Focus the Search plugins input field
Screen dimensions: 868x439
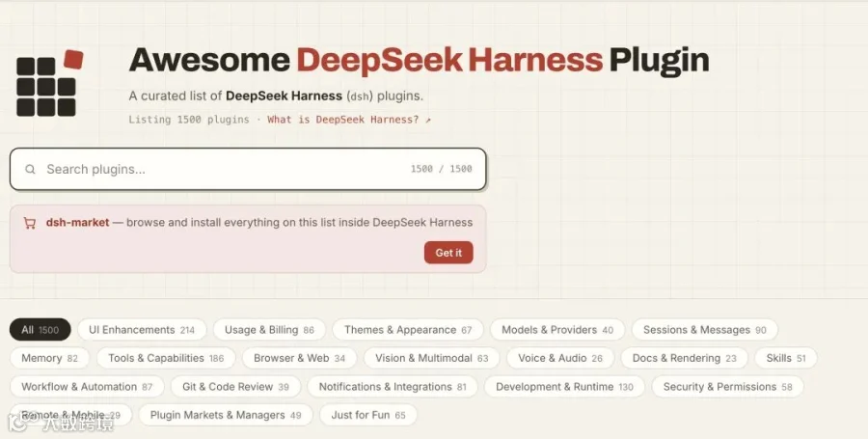coord(248,170)
